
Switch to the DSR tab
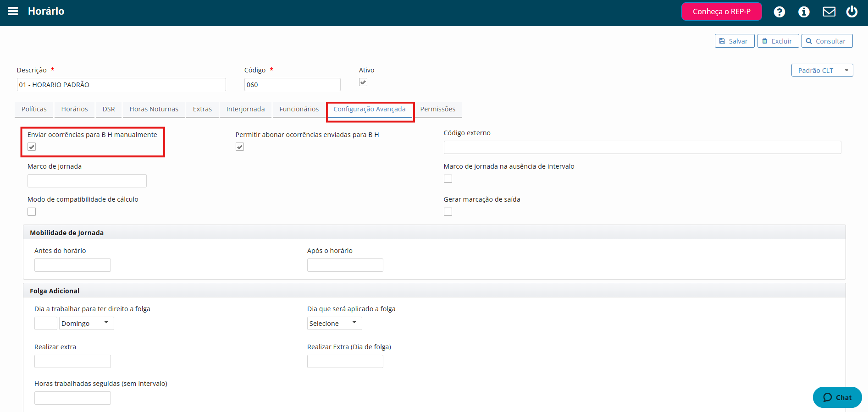point(109,109)
